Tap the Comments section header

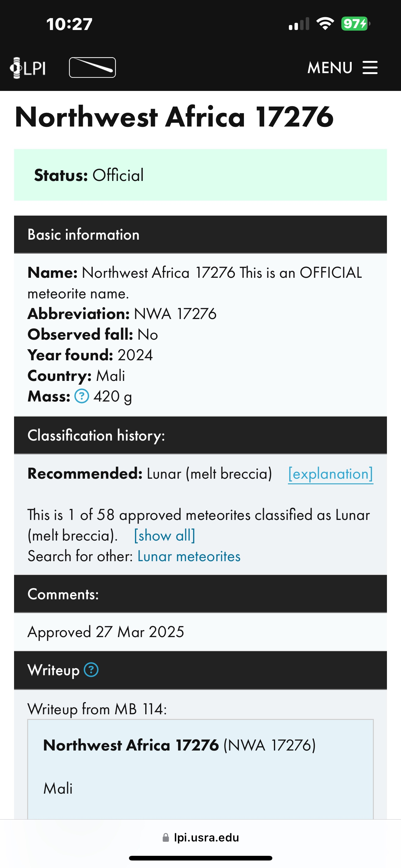63,594
